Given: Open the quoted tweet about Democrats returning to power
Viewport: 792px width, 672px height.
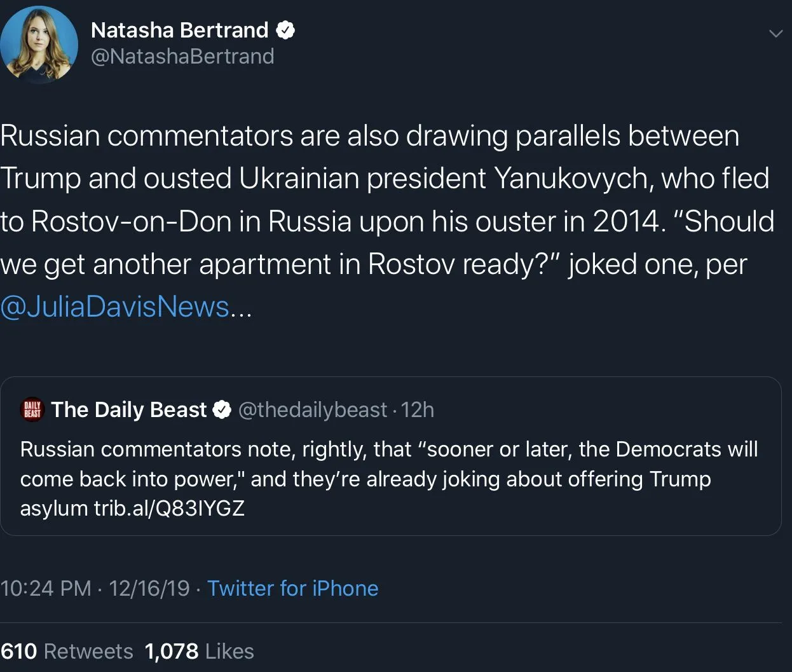Looking at the screenshot, I should pyautogui.click(x=389, y=478).
